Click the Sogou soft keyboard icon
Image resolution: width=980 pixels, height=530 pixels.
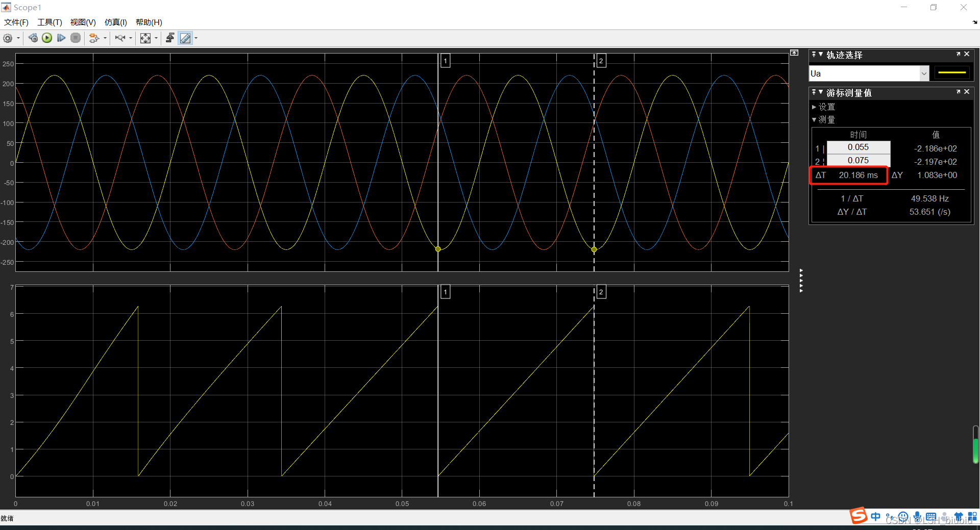[x=931, y=517]
